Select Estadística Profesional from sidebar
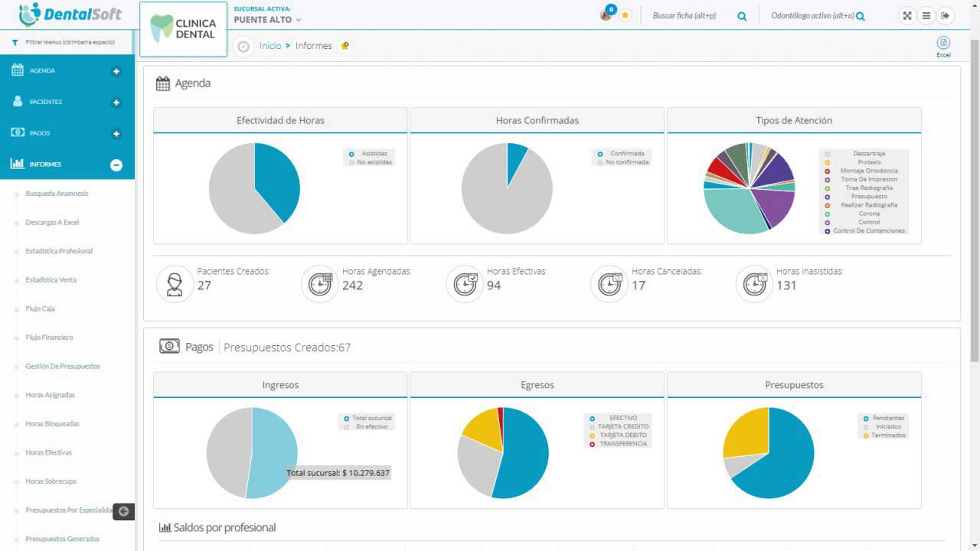 (x=59, y=251)
